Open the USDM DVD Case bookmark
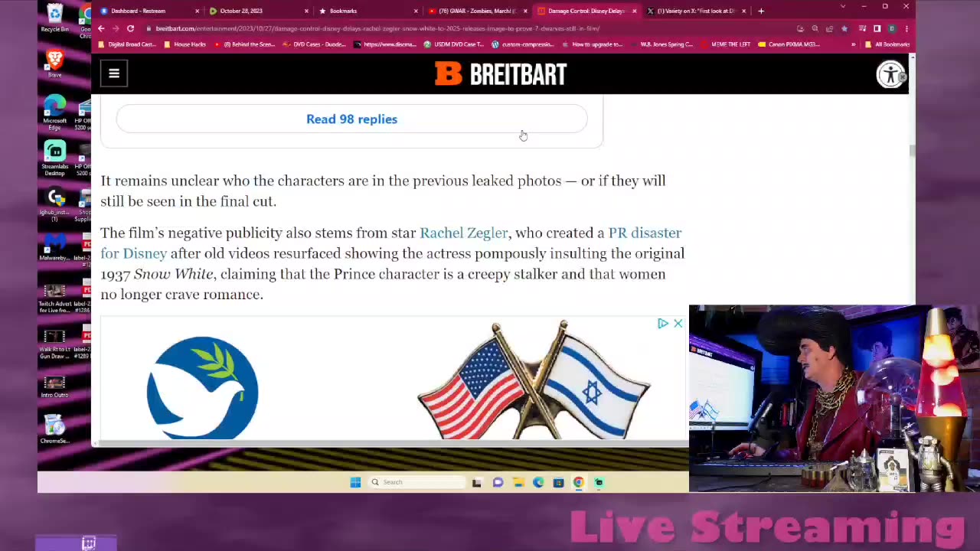The height and width of the screenshot is (551, 980). point(454,44)
